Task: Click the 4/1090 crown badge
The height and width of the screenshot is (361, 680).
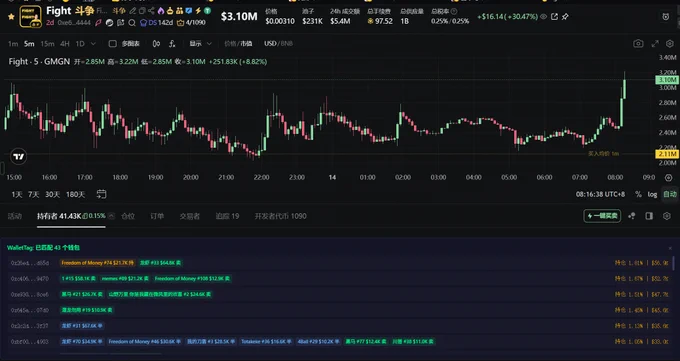Action: 191,23
